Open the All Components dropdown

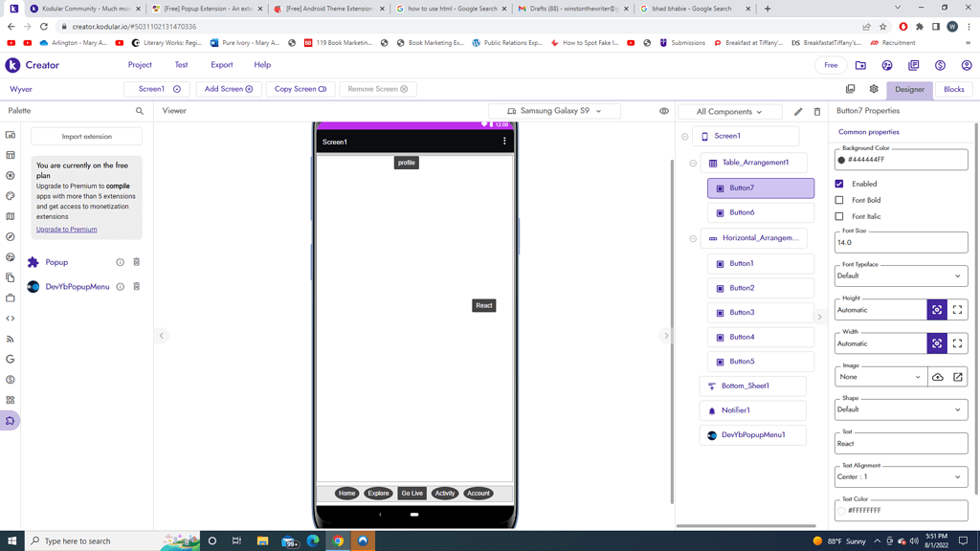(729, 112)
